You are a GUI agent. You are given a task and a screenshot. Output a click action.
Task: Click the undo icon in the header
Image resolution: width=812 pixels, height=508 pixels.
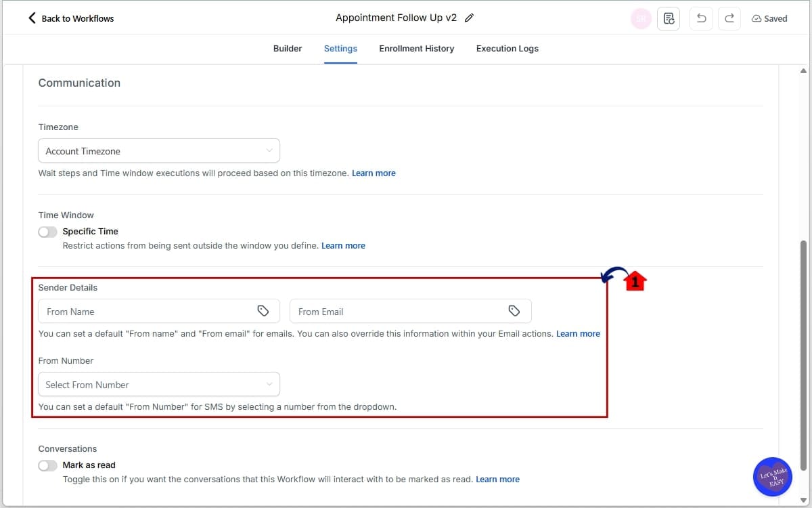click(x=701, y=18)
